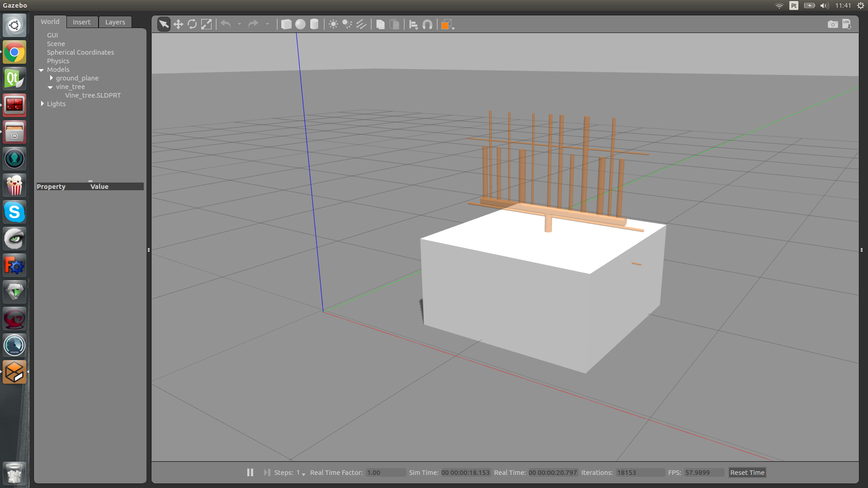Viewport: 868px width, 488px height.
Task: Open the redo history dropdown arrow
Action: (x=267, y=24)
